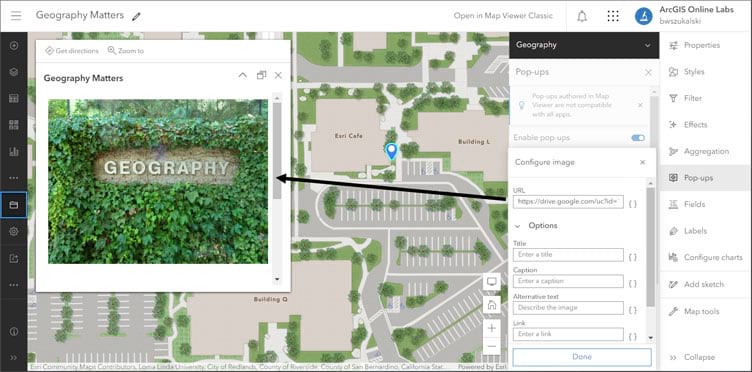Close the Pop-ups pane

pyautogui.click(x=648, y=72)
